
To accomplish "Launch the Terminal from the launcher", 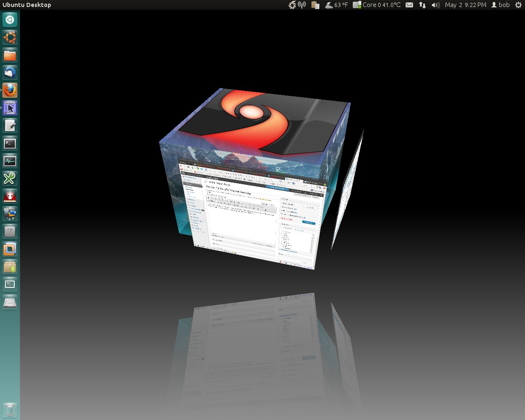I will pyautogui.click(x=10, y=144).
